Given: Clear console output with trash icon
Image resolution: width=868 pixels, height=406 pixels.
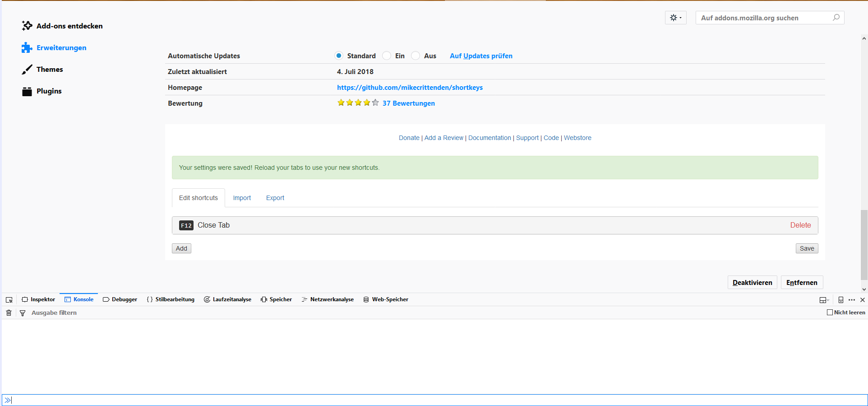Looking at the screenshot, I should click(9, 313).
